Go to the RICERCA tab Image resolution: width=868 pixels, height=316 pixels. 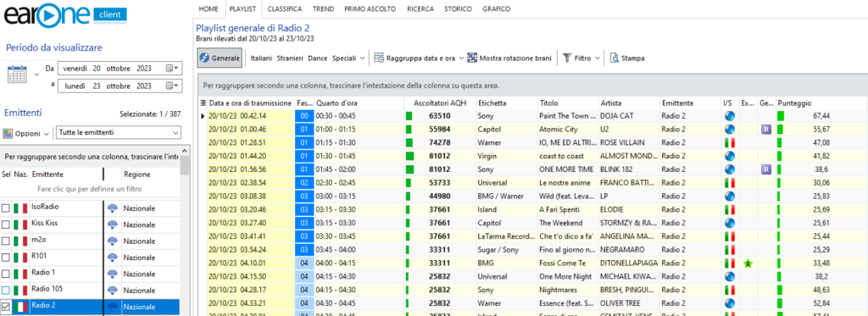pyautogui.click(x=420, y=8)
